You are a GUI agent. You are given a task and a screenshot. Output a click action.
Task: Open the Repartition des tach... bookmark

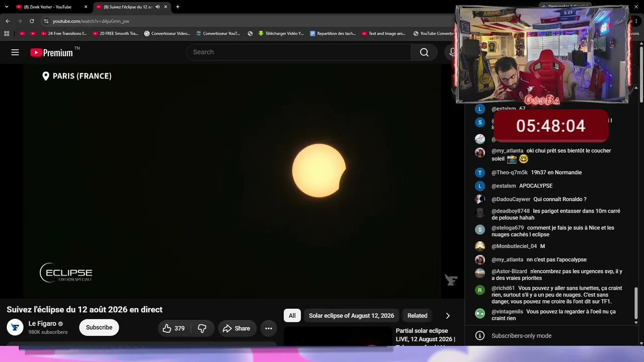[333, 34]
